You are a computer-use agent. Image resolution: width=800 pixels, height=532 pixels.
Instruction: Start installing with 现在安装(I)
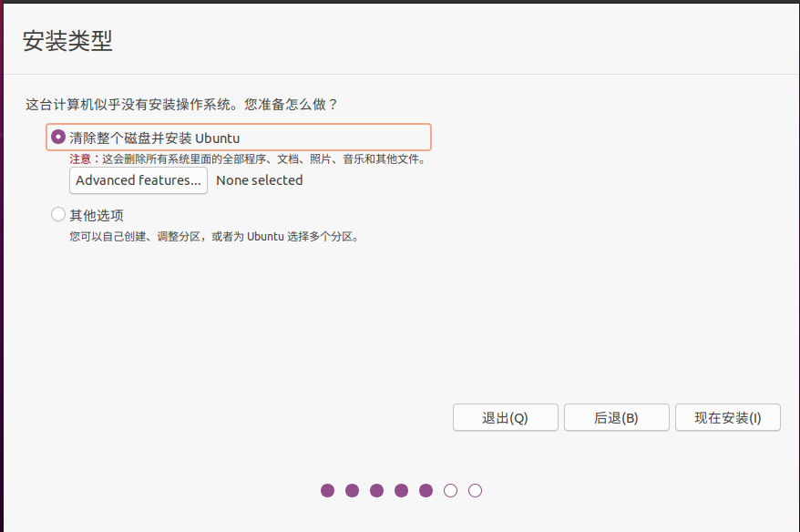click(727, 418)
